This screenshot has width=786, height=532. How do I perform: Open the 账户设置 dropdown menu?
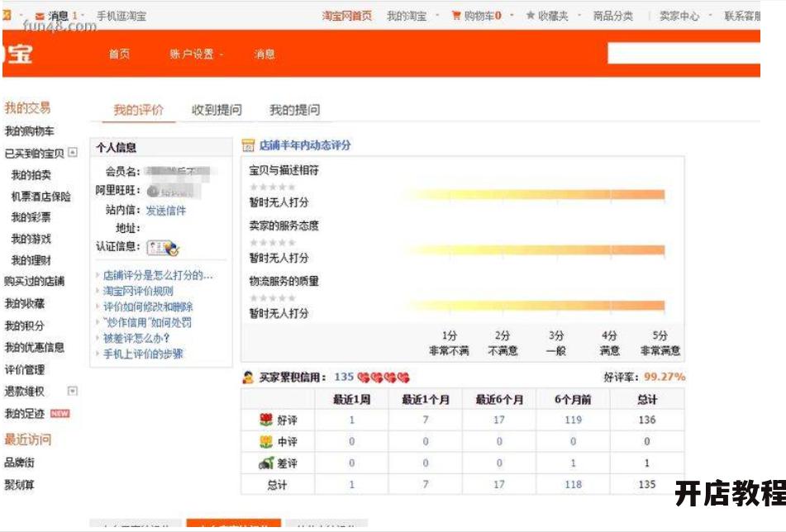click(196, 54)
